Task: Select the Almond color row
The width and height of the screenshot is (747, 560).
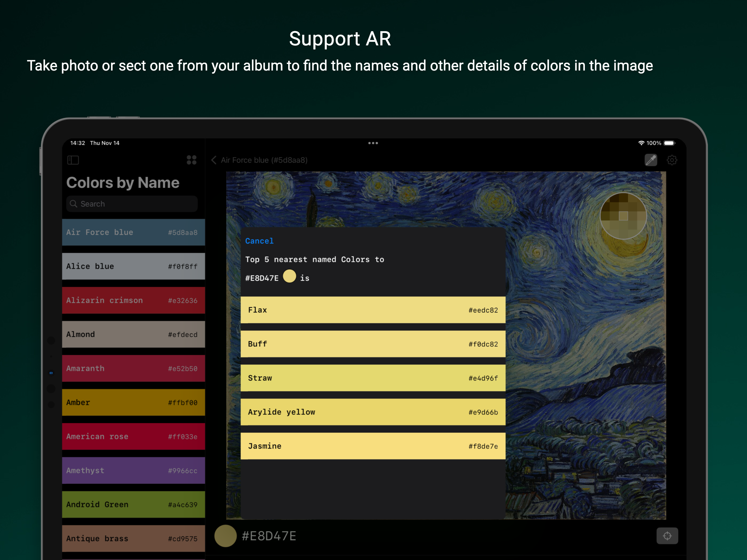Action: tap(133, 334)
